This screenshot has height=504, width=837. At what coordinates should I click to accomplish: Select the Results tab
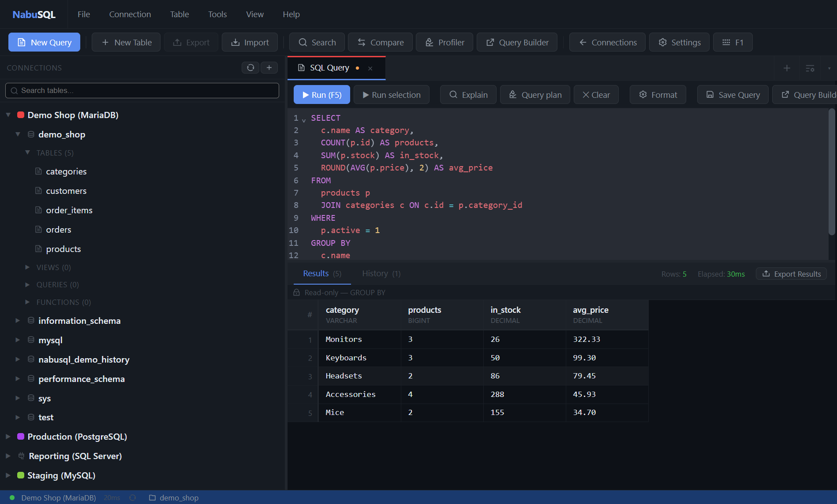(x=322, y=274)
